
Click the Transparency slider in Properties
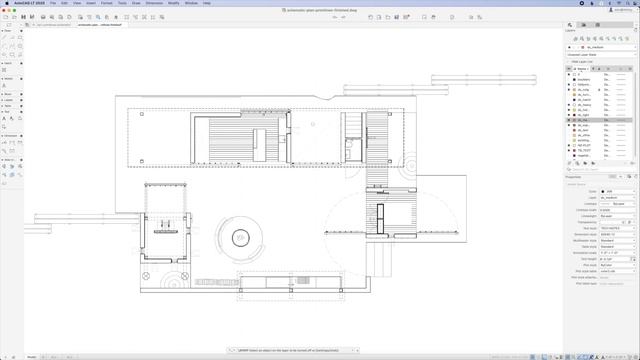click(x=612, y=222)
